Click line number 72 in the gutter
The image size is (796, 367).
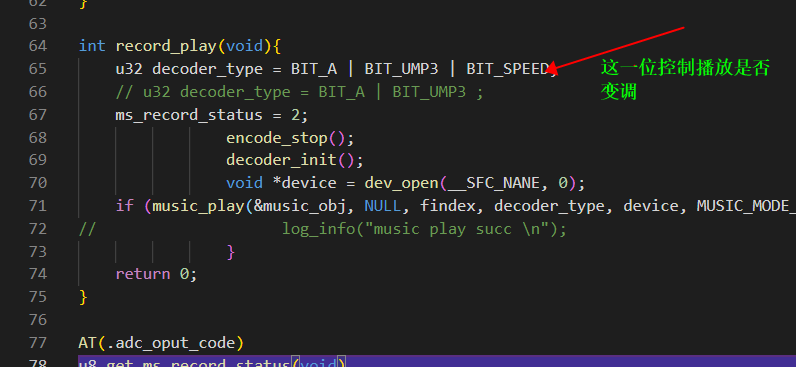point(38,228)
